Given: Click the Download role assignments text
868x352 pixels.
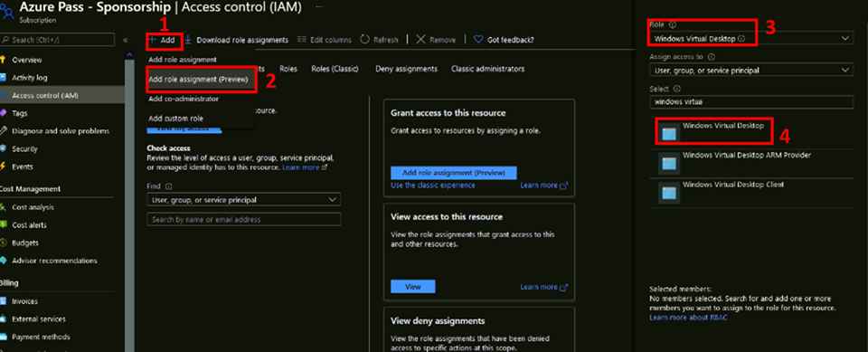Looking at the screenshot, I should point(242,40).
